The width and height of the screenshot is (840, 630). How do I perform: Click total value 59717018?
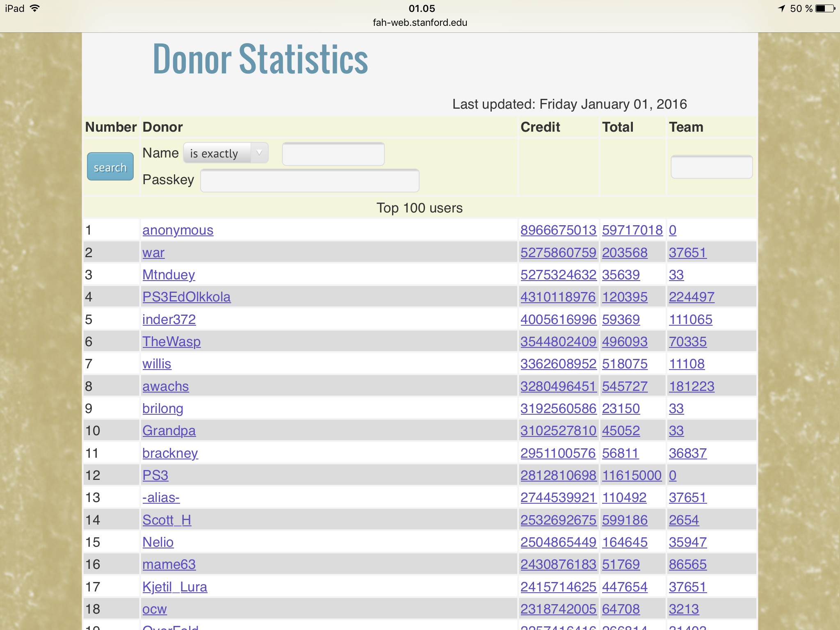coord(632,230)
